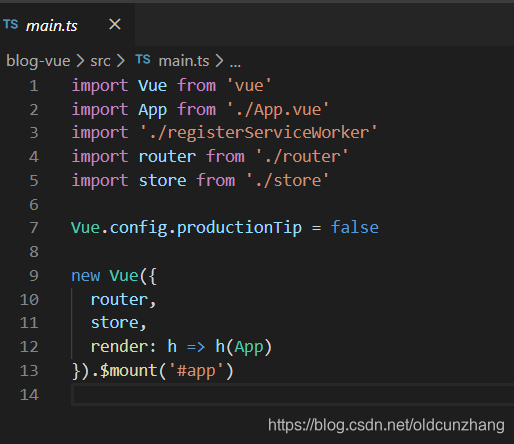Viewport: 514px width, 444px height.
Task: Click the './store' import path
Action: click(288, 181)
